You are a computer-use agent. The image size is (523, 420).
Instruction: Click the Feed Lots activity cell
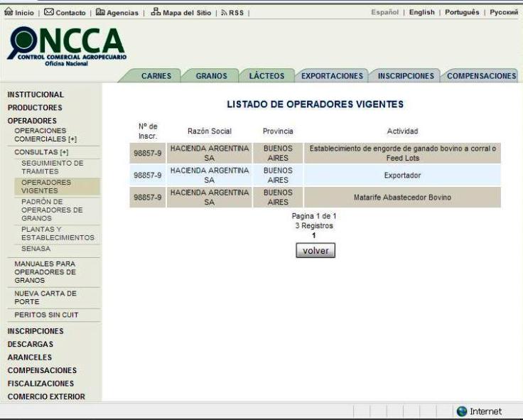(x=402, y=153)
